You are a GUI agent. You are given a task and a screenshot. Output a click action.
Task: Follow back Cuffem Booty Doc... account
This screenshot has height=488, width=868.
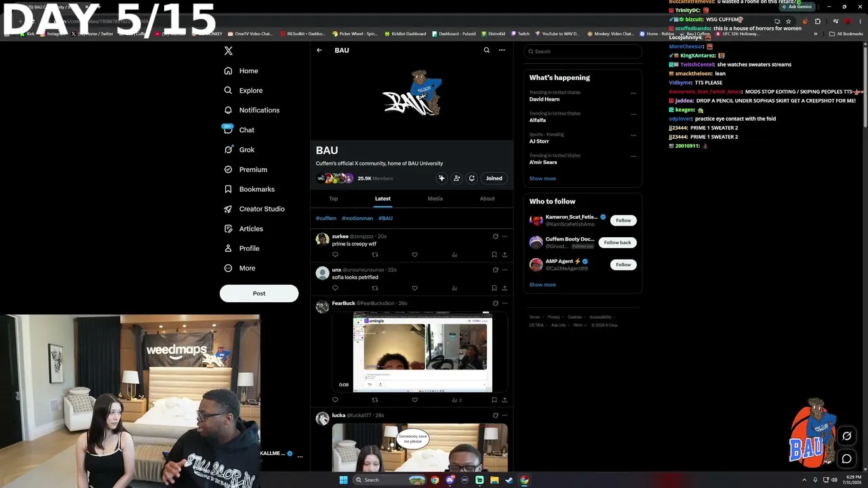point(617,243)
